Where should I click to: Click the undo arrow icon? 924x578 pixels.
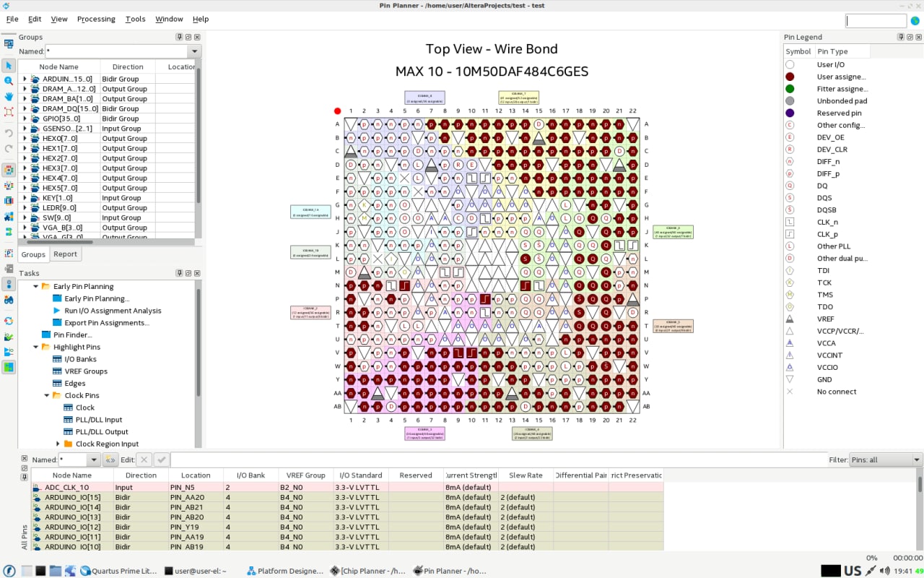click(x=9, y=134)
